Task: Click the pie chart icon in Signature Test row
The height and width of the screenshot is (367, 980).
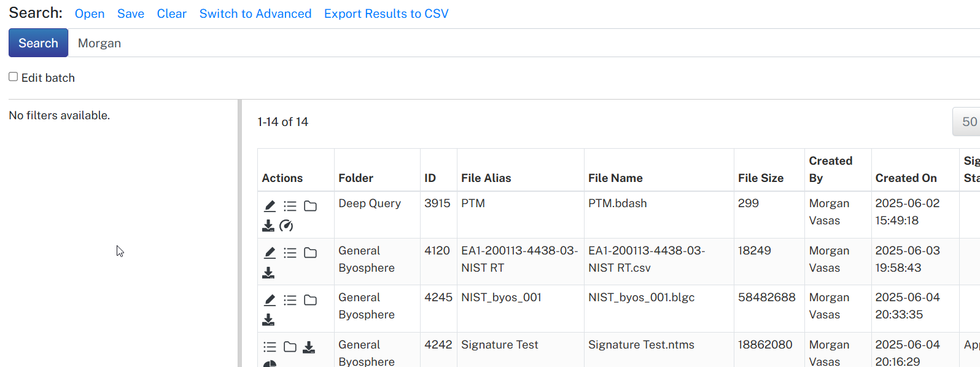Action: (x=270, y=364)
